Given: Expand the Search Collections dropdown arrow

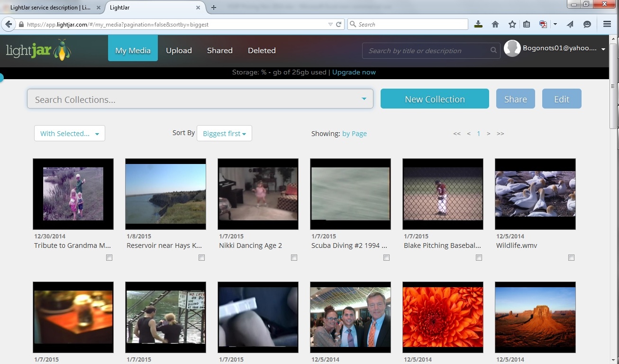Looking at the screenshot, I should (x=364, y=99).
